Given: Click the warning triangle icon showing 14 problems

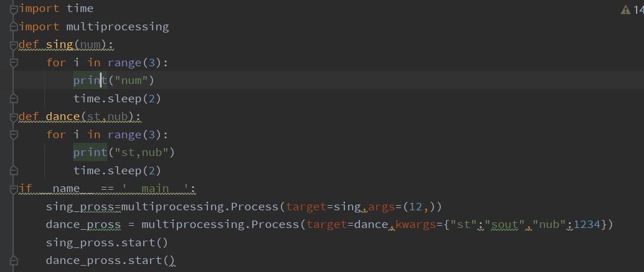Looking at the screenshot, I should [x=625, y=10].
